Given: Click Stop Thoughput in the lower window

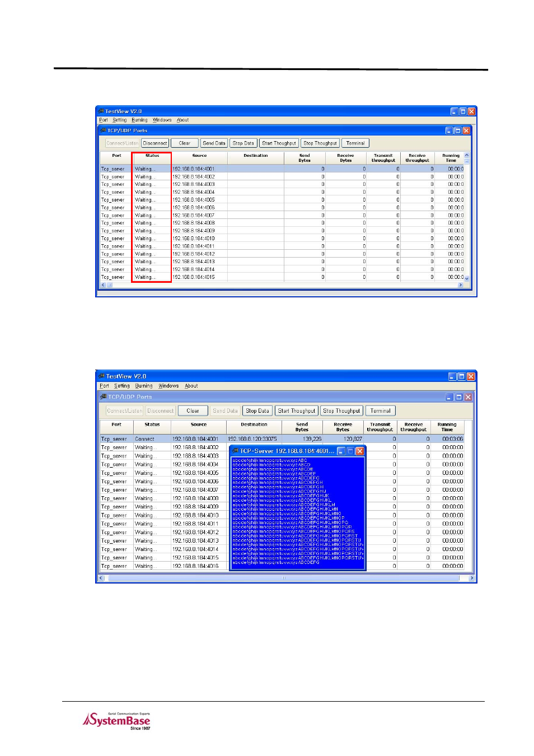Looking at the screenshot, I should [341, 411].
